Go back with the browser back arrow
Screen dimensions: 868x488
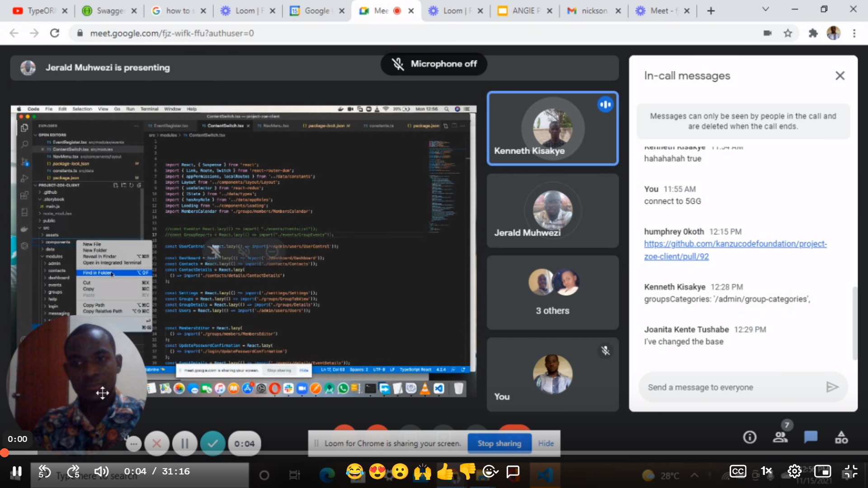click(14, 33)
